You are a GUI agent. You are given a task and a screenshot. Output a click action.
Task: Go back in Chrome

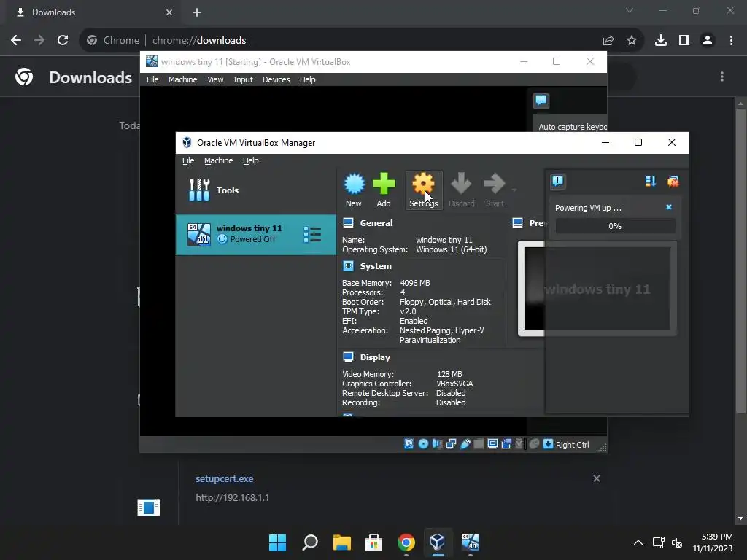[x=16, y=41]
